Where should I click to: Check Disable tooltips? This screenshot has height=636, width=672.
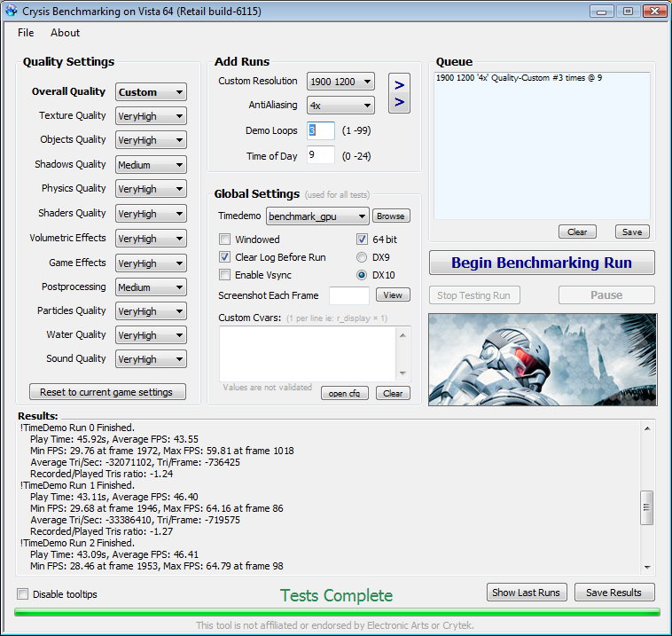point(23,594)
